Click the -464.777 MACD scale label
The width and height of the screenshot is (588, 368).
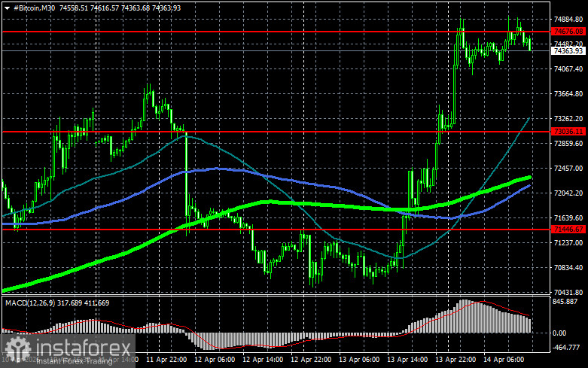(566, 348)
